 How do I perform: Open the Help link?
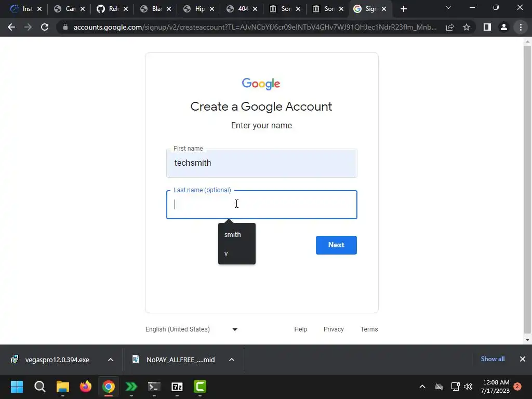pyautogui.click(x=301, y=329)
